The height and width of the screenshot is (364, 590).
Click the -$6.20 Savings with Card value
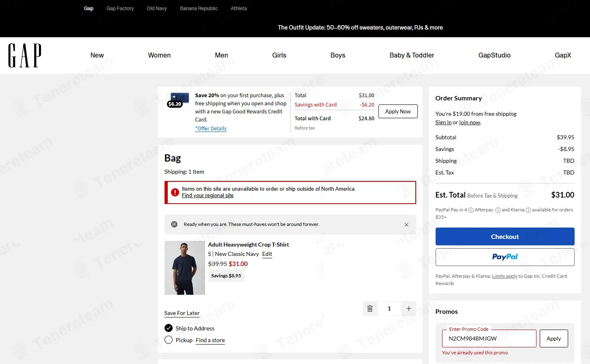click(367, 104)
